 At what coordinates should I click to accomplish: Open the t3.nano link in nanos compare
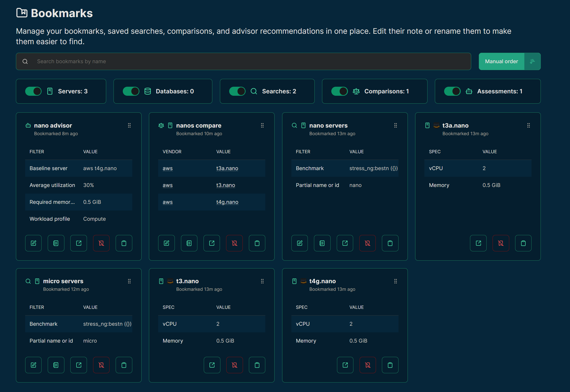tap(226, 185)
